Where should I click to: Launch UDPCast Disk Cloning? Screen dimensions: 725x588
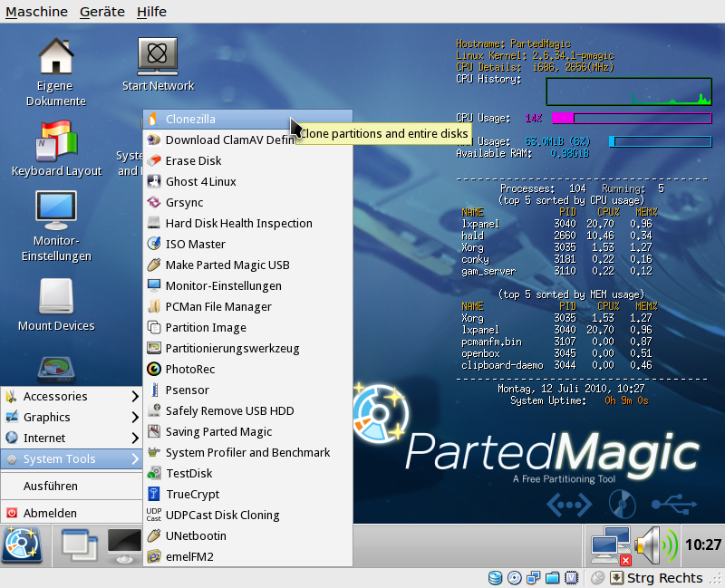coord(222,515)
